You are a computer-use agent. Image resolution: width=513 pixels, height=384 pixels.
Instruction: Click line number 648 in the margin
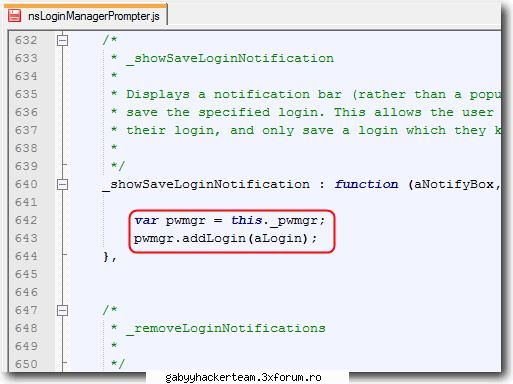coord(26,328)
